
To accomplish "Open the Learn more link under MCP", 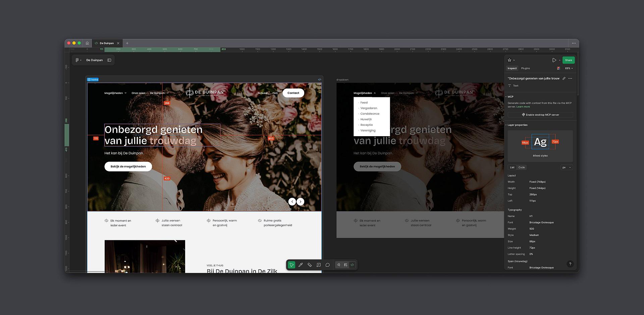I will [523, 107].
